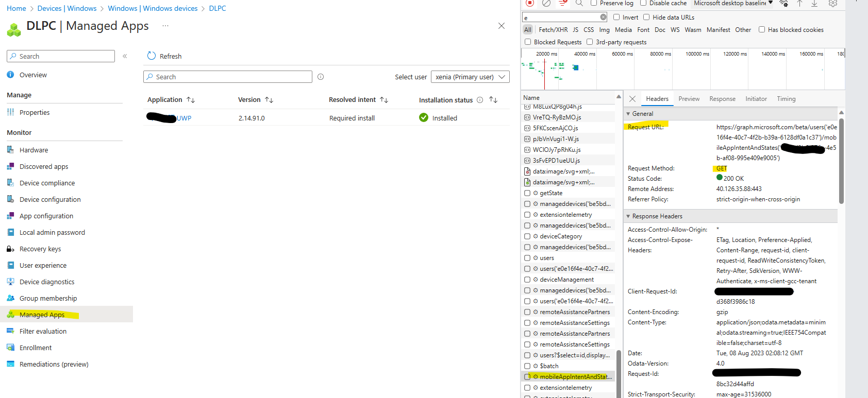Switch to the Response tab
Viewport: 868px width, 398px height.
pos(722,99)
